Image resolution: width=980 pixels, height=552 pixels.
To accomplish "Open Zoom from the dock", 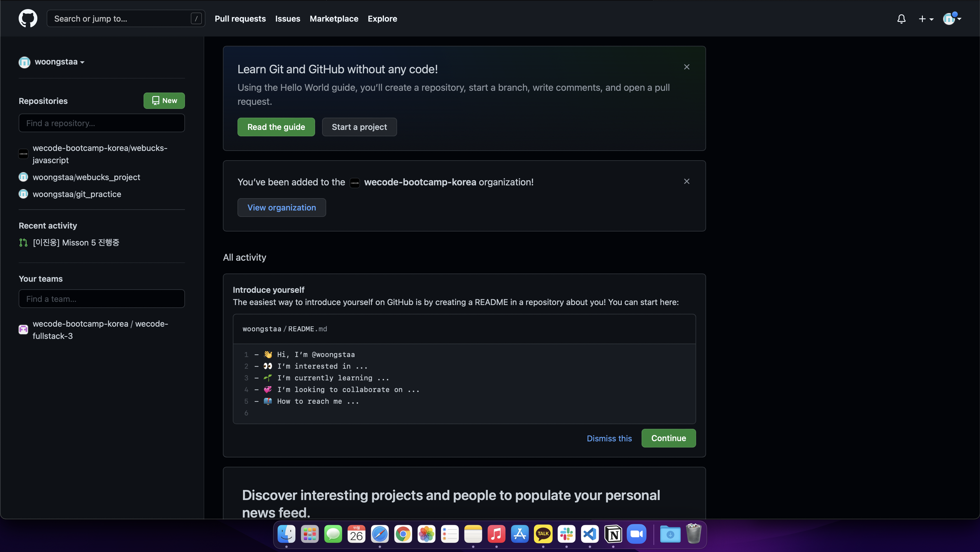I will point(636,534).
